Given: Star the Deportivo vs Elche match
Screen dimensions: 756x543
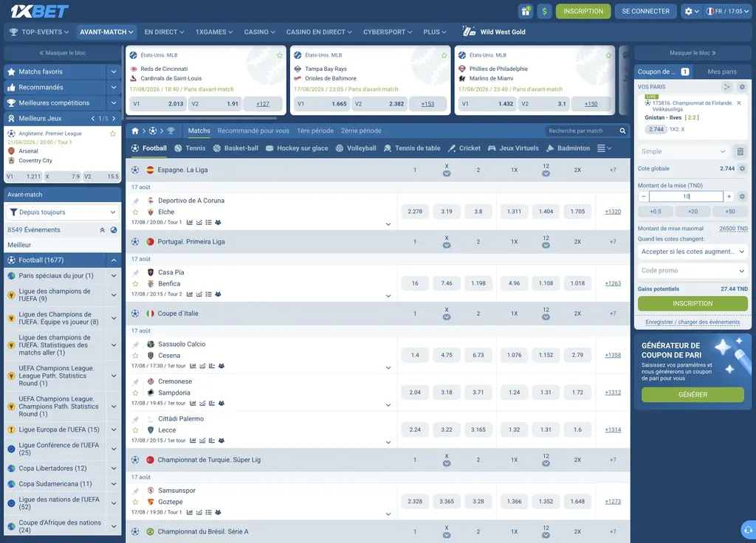Looking at the screenshot, I should pyautogui.click(x=136, y=212).
